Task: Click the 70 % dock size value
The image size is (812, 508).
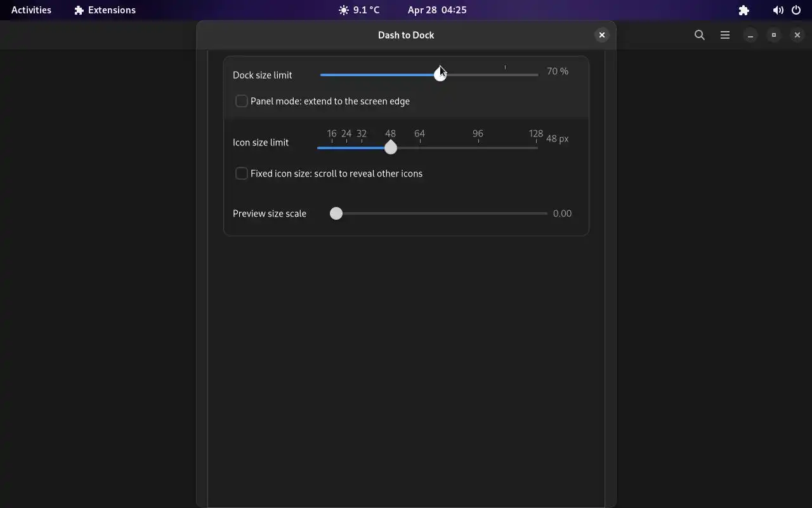Action: pyautogui.click(x=558, y=71)
